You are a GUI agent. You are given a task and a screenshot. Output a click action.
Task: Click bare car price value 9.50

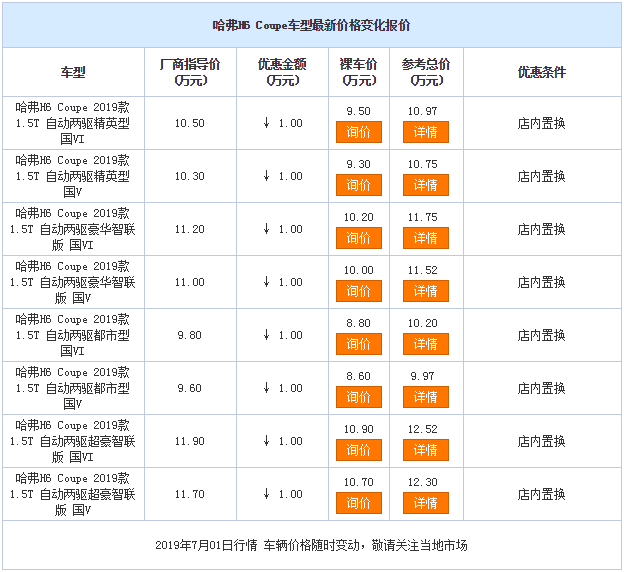click(359, 111)
